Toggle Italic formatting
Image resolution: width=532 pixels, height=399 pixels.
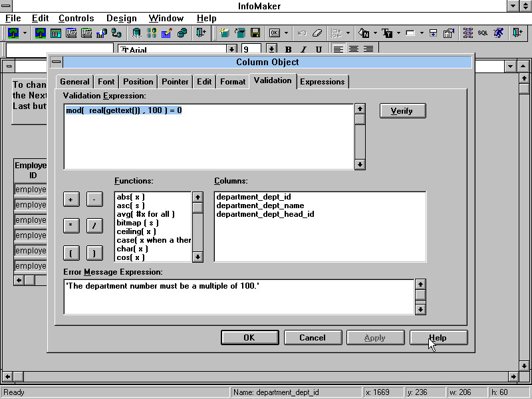point(303,49)
